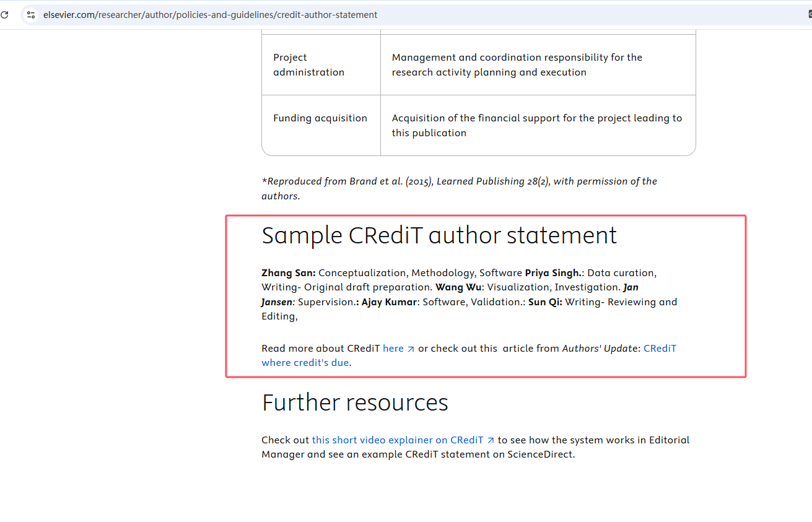The height and width of the screenshot is (522, 812).
Task: Select the bolded author name 'Priya Singh'
Action: tap(552, 272)
